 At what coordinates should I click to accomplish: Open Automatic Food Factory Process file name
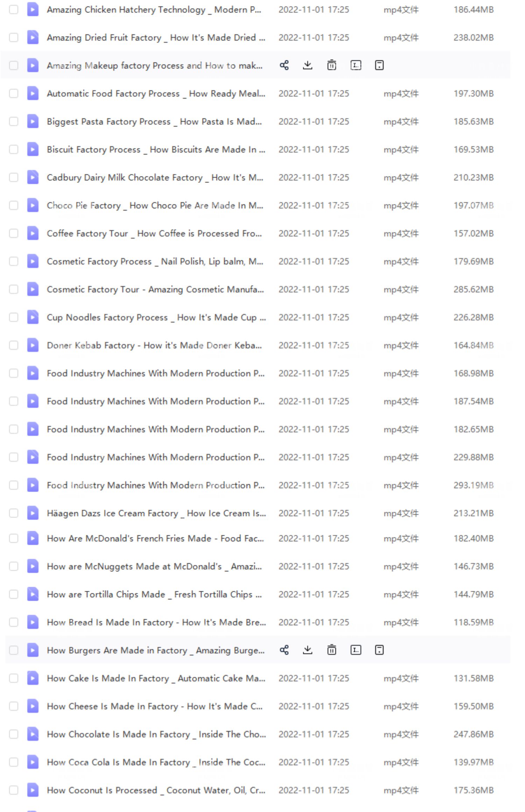tap(156, 94)
